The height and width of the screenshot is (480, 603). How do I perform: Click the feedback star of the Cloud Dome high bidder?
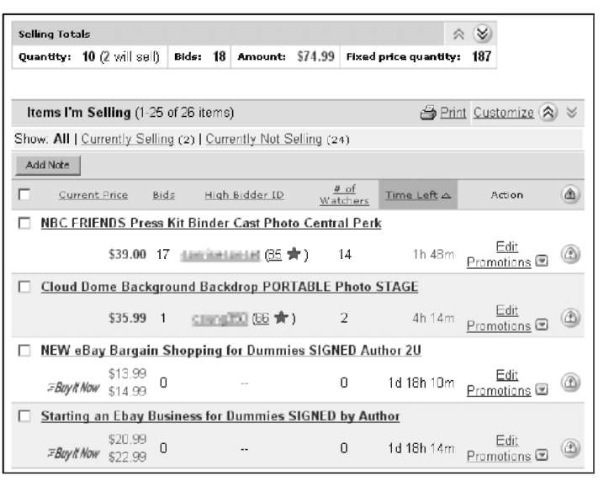click(281, 318)
